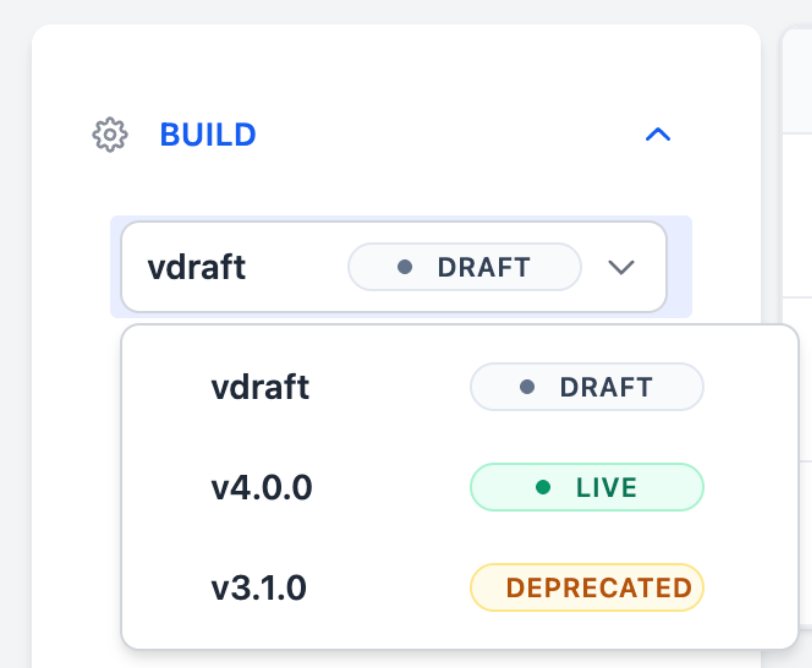Click the empty indent left of v3.1.0
Screen dimensions: 812x668
click(165, 588)
